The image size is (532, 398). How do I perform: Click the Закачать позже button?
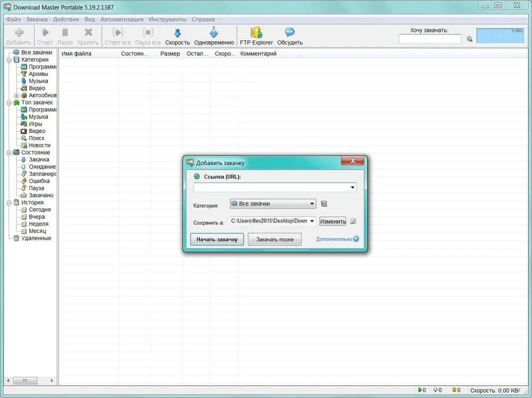coord(275,239)
